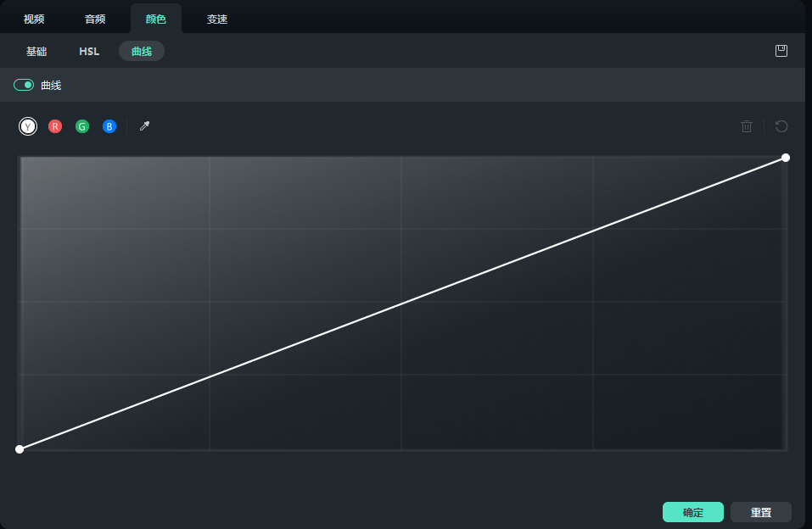Click the 曲线 label beside the switch
The height and width of the screenshot is (529, 812).
pyautogui.click(x=51, y=86)
